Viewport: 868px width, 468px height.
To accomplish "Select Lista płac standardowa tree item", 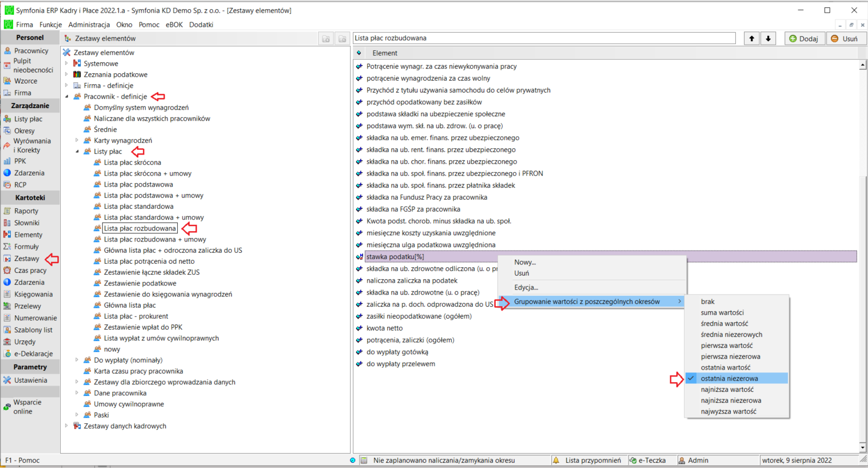I will [138, 207].
